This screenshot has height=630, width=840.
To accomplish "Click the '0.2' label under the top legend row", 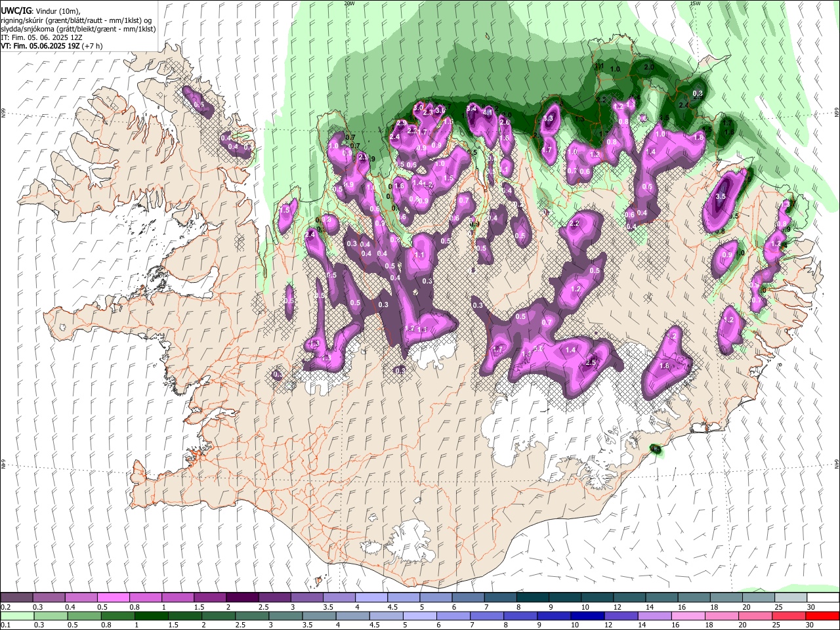I will (x=6, y=607).
